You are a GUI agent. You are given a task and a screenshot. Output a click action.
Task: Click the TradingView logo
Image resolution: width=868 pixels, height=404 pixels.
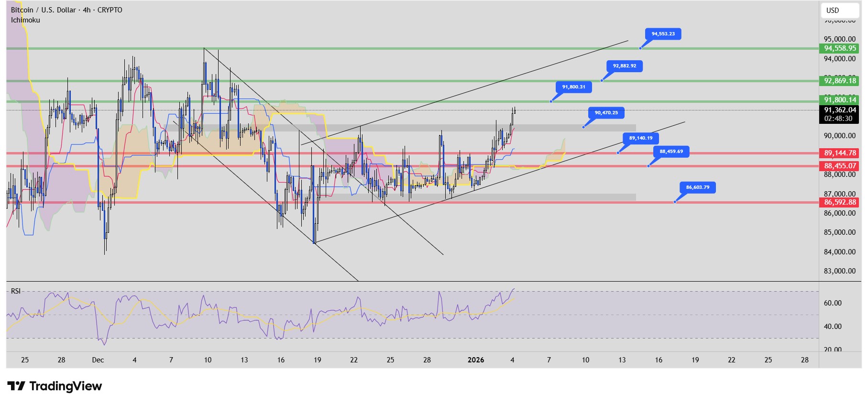(x=55, y=386)
